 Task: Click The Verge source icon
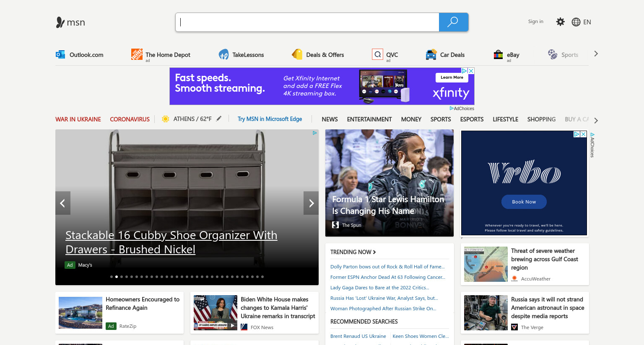pos(514,327)
